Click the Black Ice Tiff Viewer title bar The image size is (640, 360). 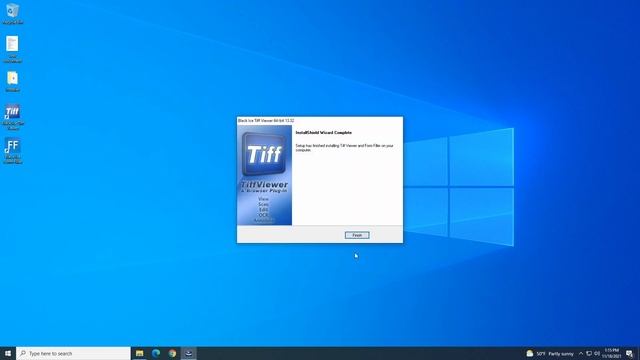(x=320, y=120)
